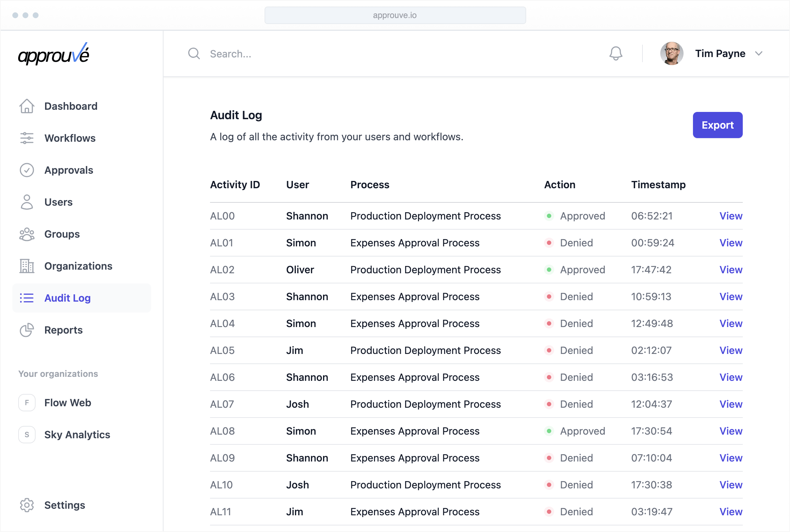
Task: Open the View link for AL08
Action: pos(731,431)
